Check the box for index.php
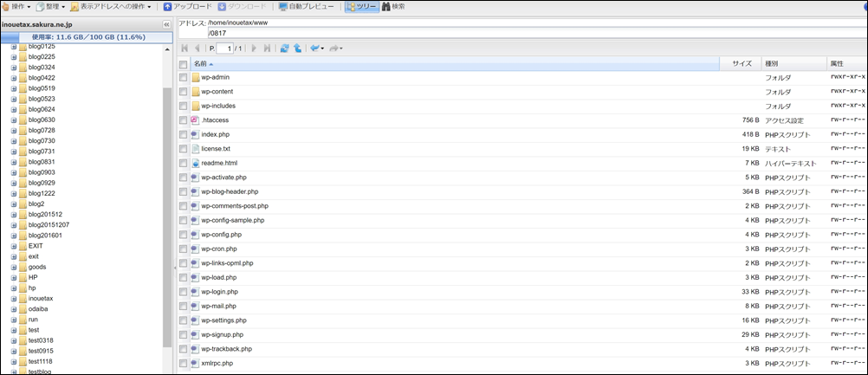Screen dimensions: 868x375 click(184, 134)
